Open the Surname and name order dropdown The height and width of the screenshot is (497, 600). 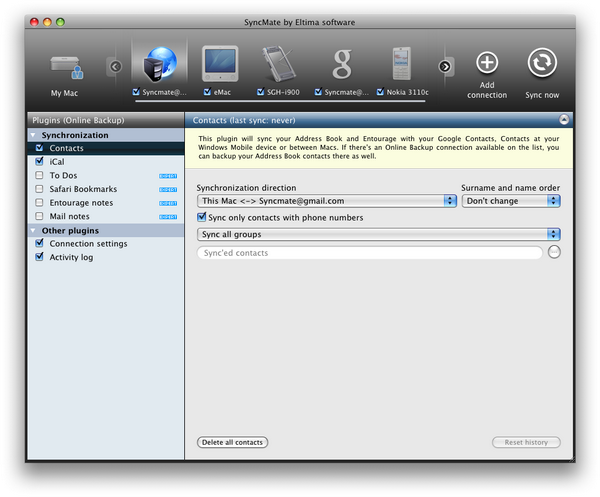pos(511,201)
